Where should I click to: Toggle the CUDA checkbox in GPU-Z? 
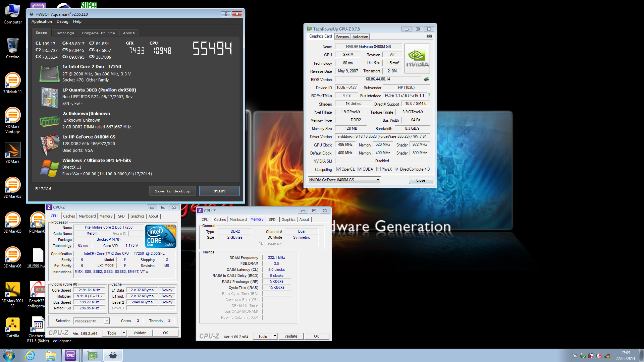[x=360, y=169]
